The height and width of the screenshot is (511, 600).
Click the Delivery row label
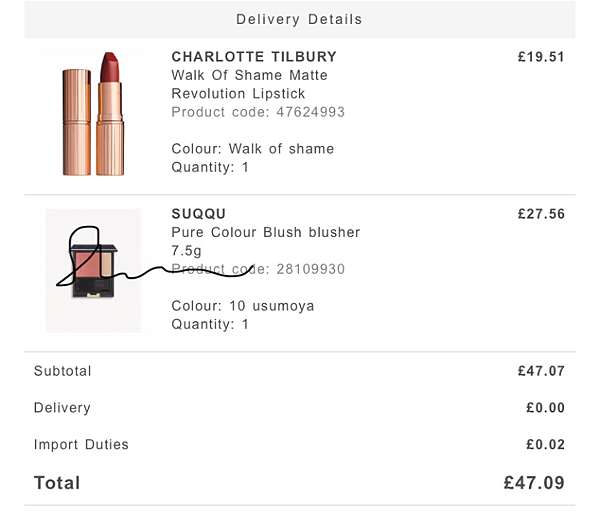point(62,408)
